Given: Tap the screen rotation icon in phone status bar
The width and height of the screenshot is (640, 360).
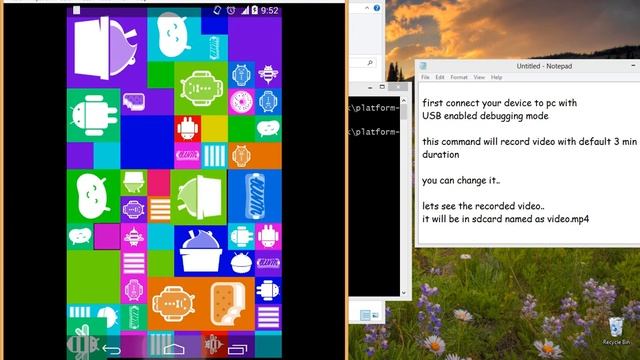Looking at the screenshot, I should click(217, 10).
